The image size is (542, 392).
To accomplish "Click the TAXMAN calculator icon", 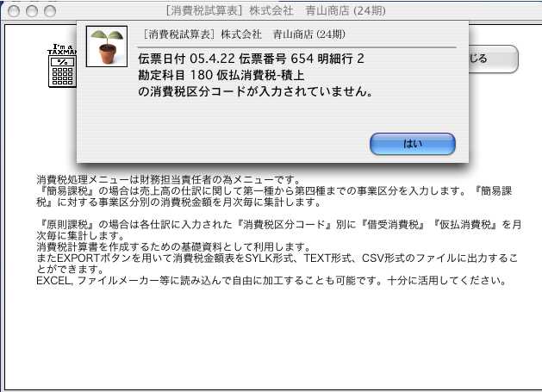I will coord(62,72).
